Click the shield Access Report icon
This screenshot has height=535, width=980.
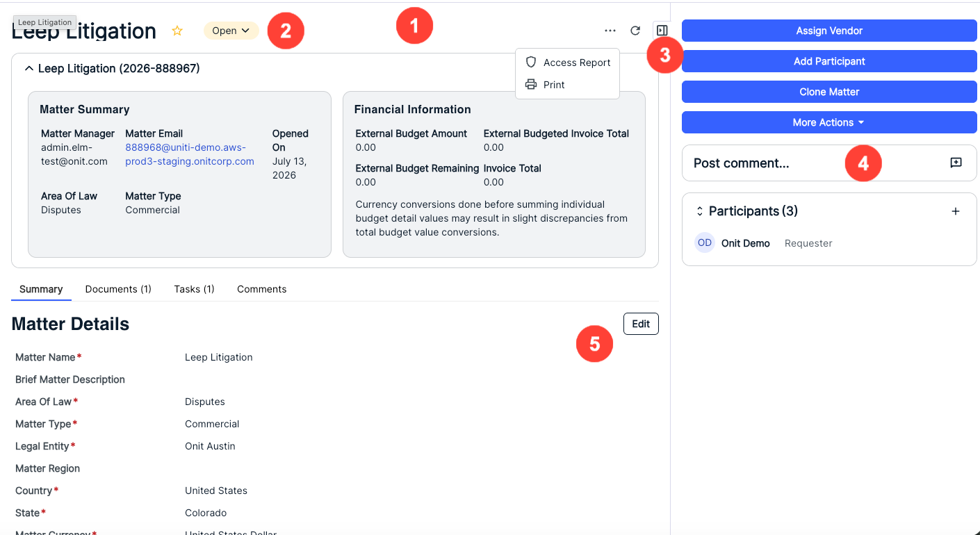(531, 62)
